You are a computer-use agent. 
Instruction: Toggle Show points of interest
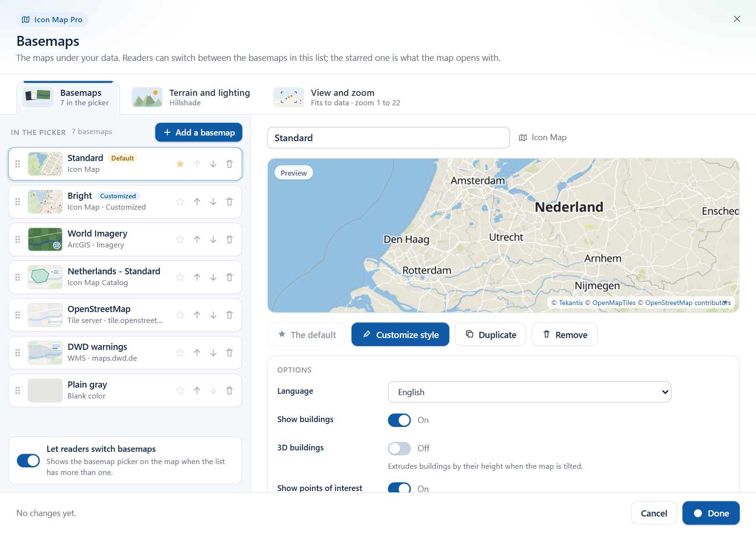point(399,488)
